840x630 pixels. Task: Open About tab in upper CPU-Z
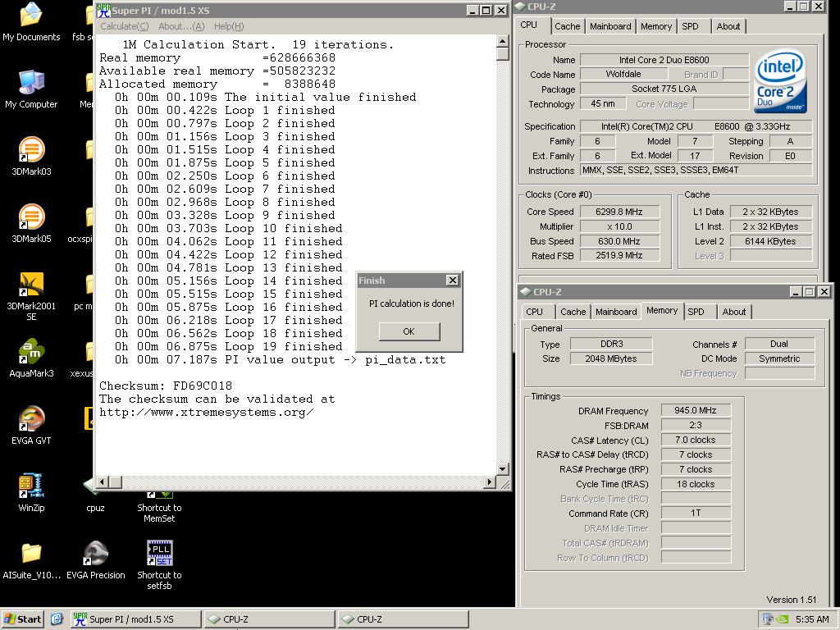tap(728, 26)
